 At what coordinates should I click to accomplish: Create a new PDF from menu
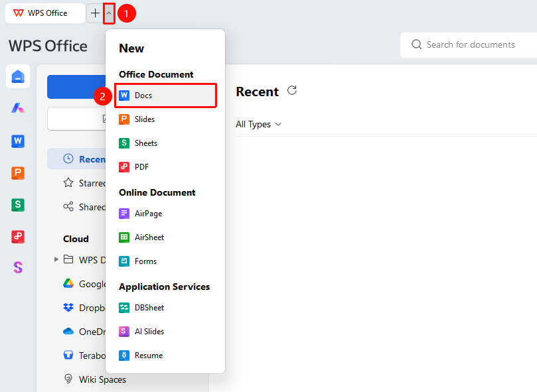tap(165, 167)
